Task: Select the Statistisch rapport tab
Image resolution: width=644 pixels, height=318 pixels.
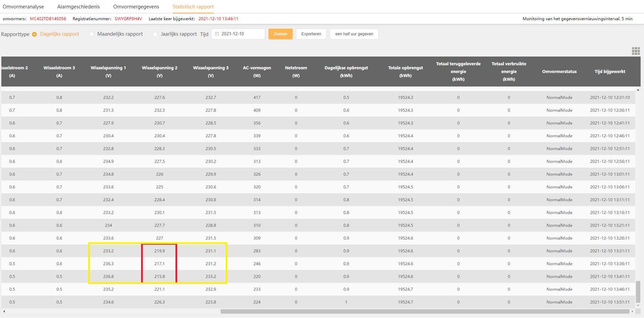Action: pos(193,7)
